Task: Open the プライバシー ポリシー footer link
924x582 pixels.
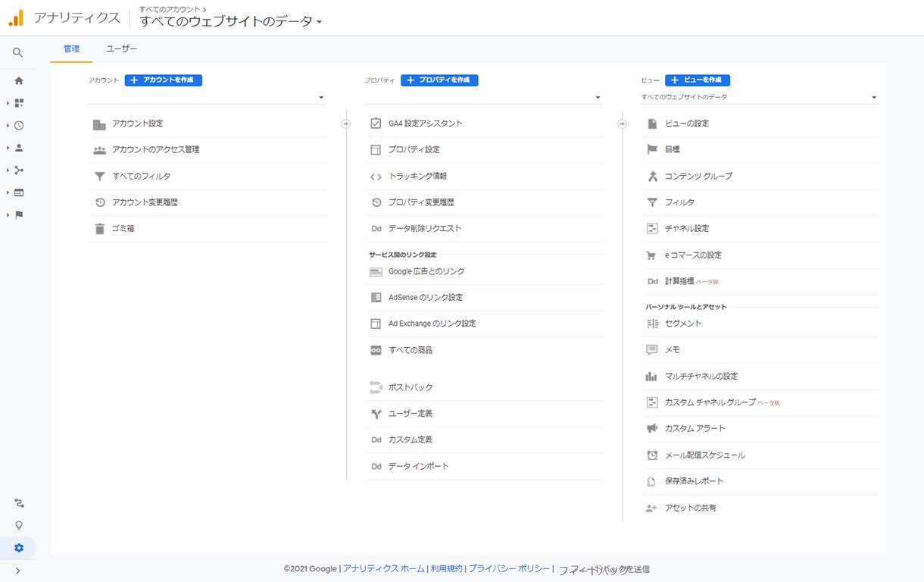Action: tap(509, 569)
